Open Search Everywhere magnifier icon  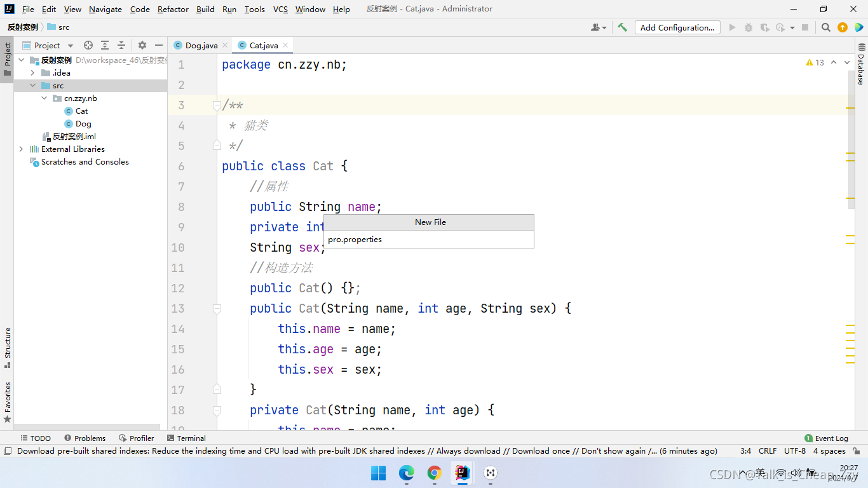pos(825,27)
